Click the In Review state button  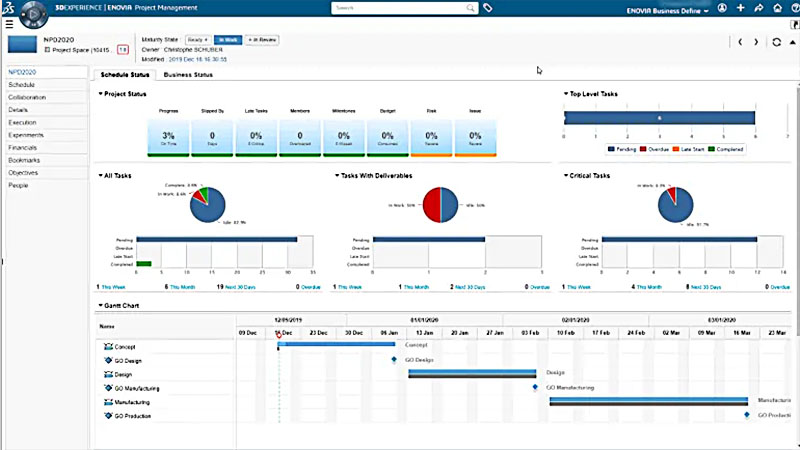click(262, 40)
